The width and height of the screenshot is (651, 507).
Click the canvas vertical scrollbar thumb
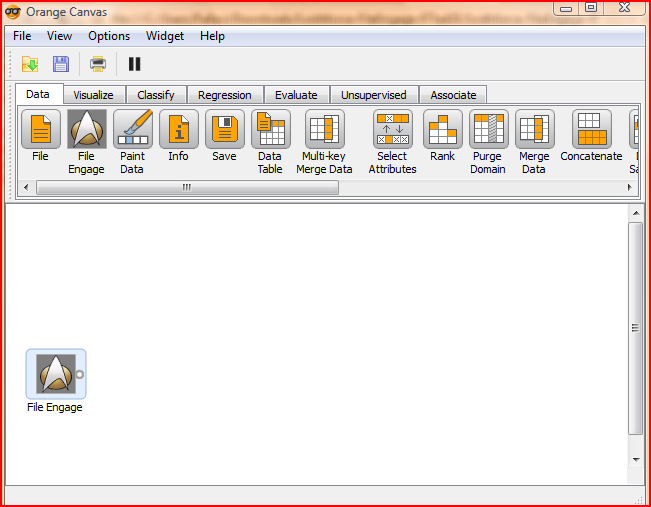(x=636, y=328)
